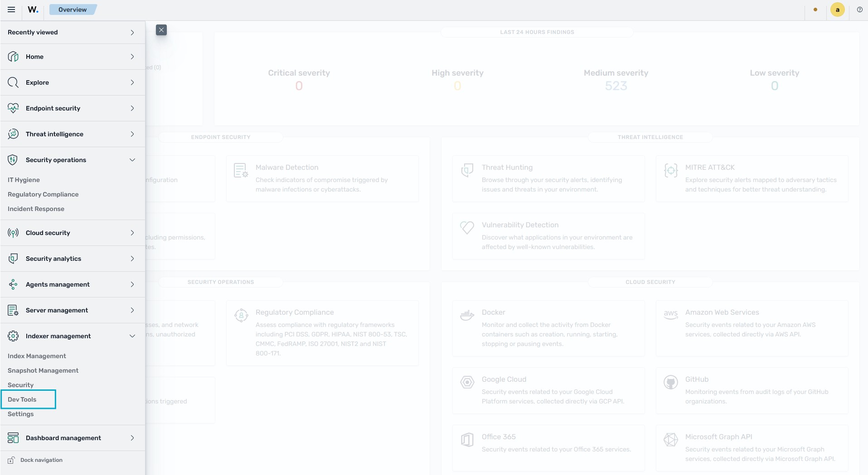Expand the Dashboard management chevron
868x475 pixels.
click(x=132, y=438)
